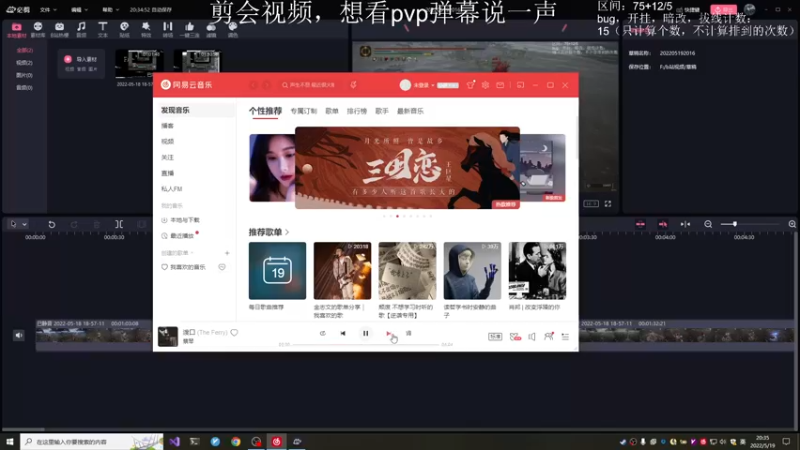This screenshot has height=450, width=800.
Task: Adjust the timeline zoom slider in editor
Action: (x=749, y=224)
